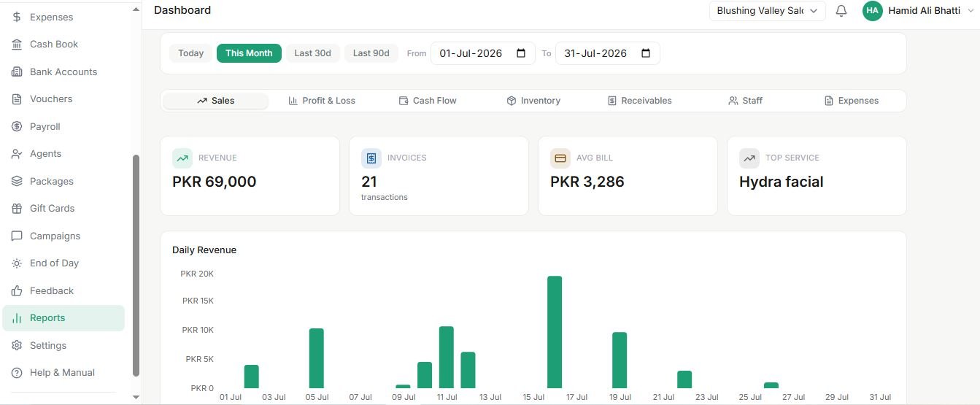Switch to the Inventory tab
The width and height of the screenshot is (980, 405).
[533, 101]
